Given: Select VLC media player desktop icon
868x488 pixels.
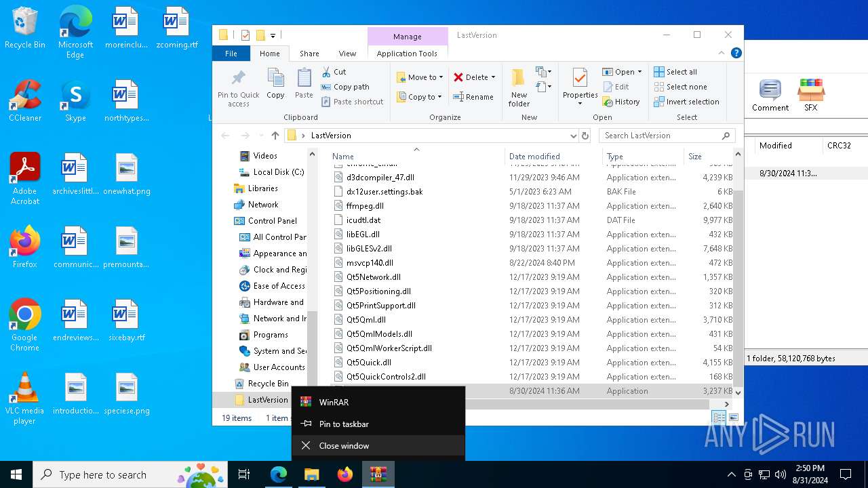Looking at the screenshot, I should click(x=25, y=399).
